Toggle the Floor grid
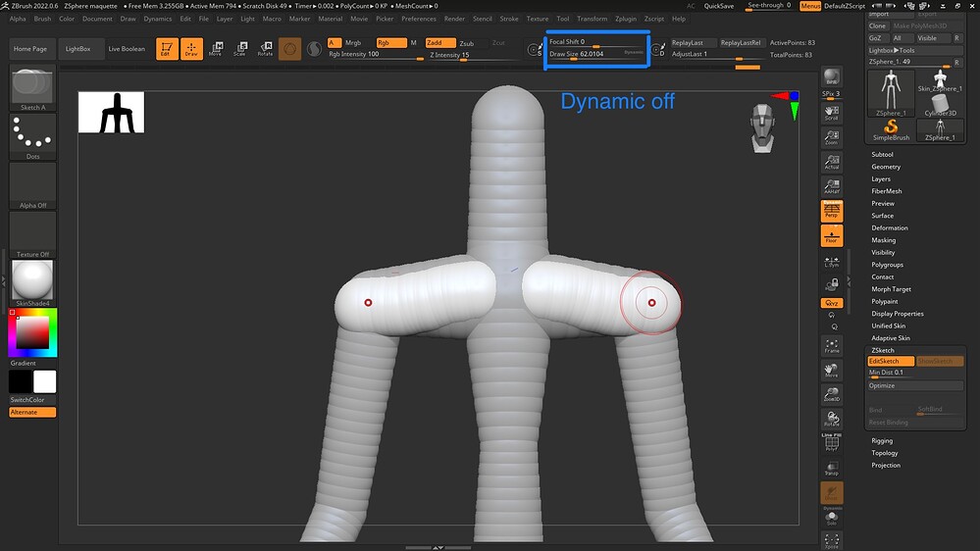 pos(831,236)
